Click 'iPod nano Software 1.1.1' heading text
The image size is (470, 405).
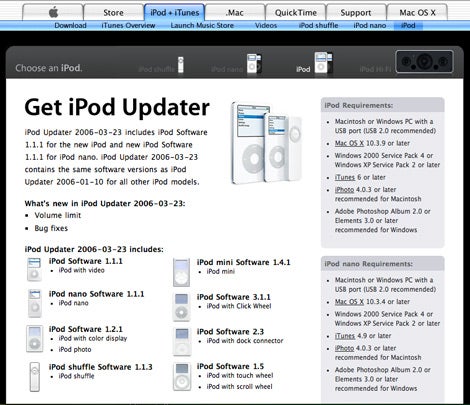(96, 294)
